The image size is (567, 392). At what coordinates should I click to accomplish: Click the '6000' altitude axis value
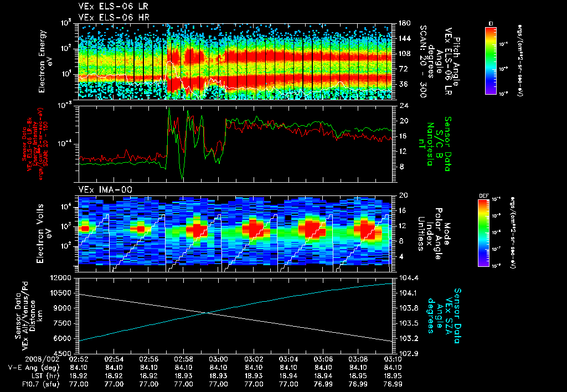pos(64,338)
